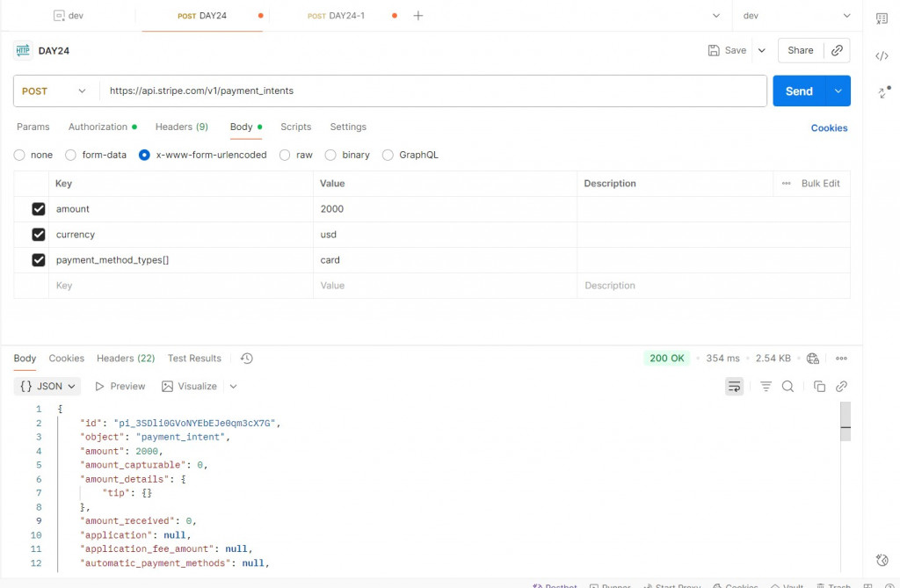Click the DAY24 request name
The height and width of the screenshot is (588, 900).
coord(54,50)
